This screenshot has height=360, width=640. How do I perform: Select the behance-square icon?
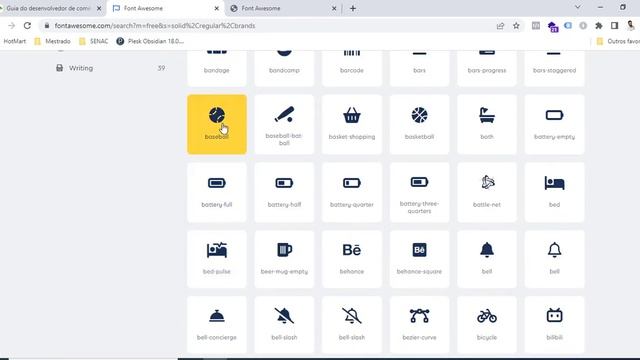pos(419,259)
